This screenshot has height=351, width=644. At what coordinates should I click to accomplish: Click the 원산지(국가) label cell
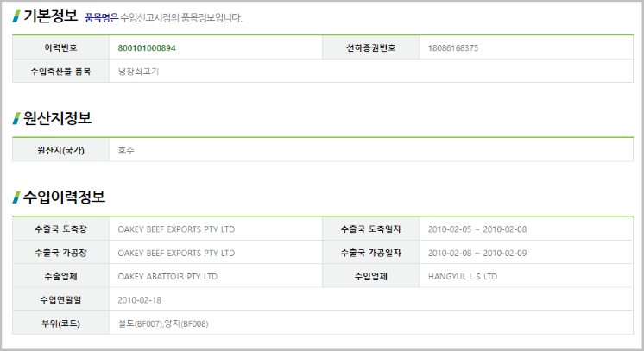coord(60,150)
